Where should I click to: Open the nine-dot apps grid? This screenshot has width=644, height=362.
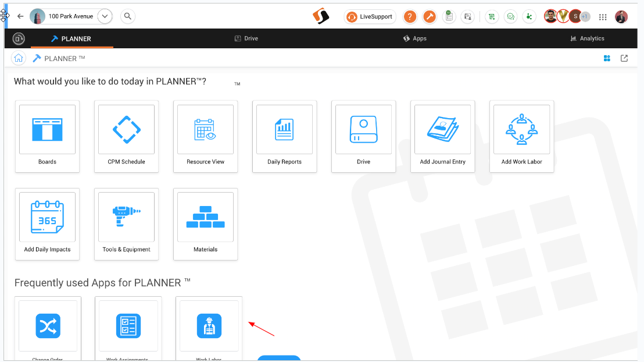(603, 17)
